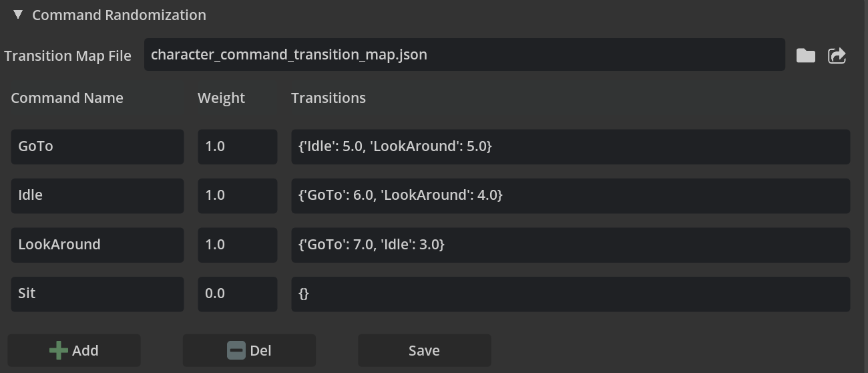The width and height of the screenshot is (868, 373).
Task: Edit the Idle weight value field
Action: pyautogui.click(x=237, y=195)
